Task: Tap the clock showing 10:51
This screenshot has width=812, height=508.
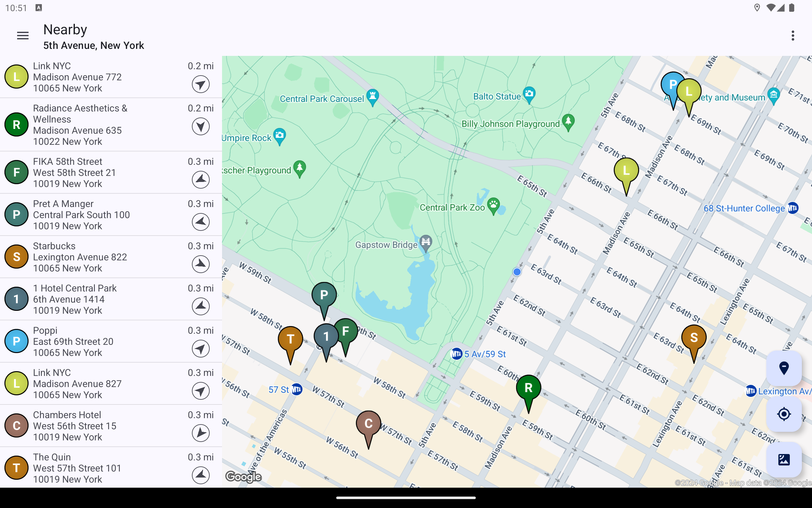Action: point(16,8)
